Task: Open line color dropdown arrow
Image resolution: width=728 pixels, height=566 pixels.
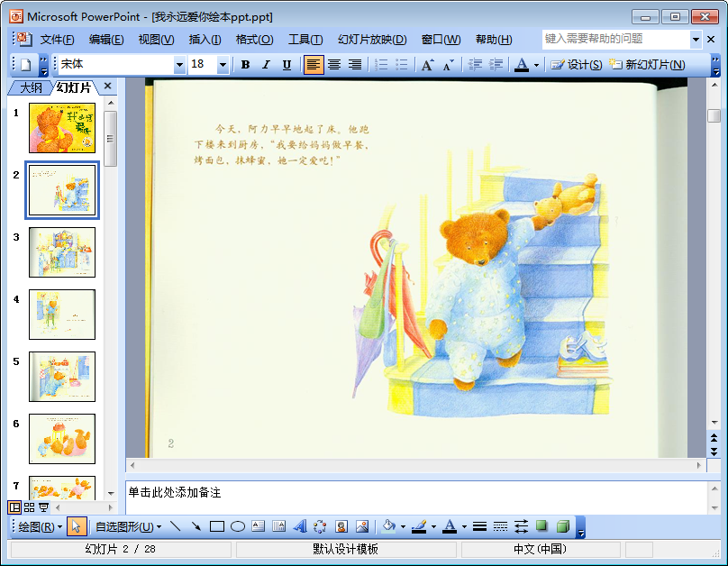Action: click(433, 526)
